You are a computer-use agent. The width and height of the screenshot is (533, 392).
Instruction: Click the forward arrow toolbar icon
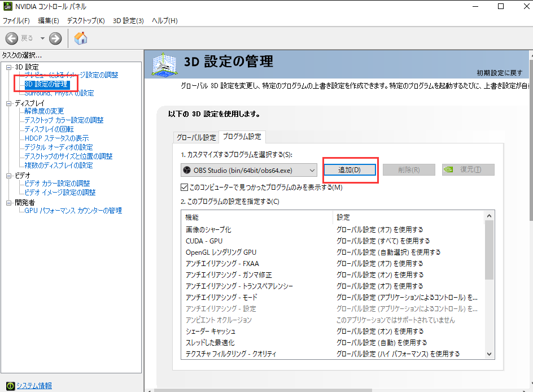(x=55, y=38)
